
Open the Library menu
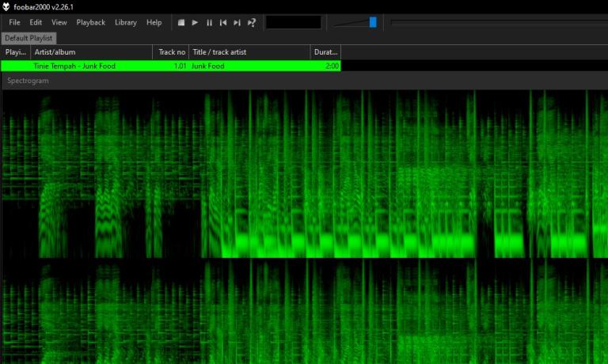click(126, 22)
